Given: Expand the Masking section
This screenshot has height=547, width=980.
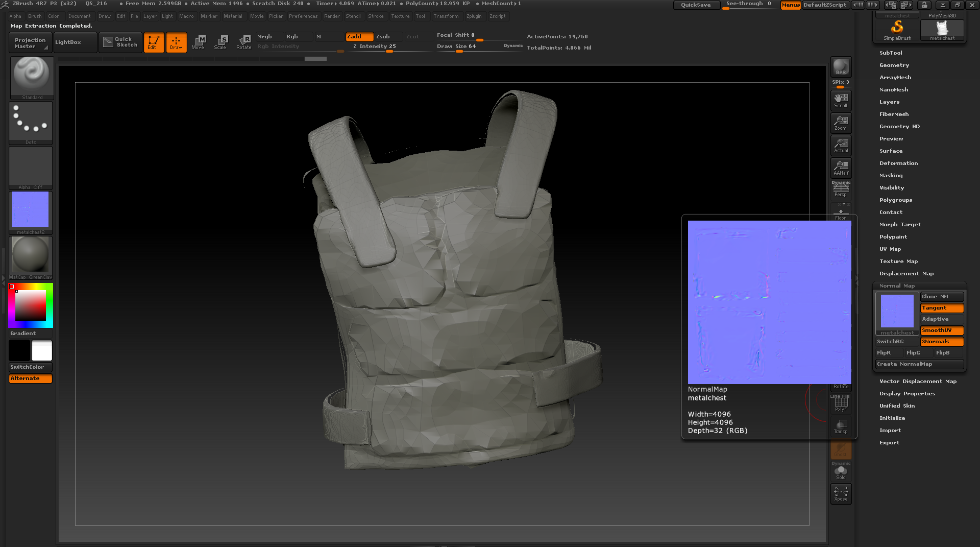Looking at the screenshot, I should [x=891, y=176].
